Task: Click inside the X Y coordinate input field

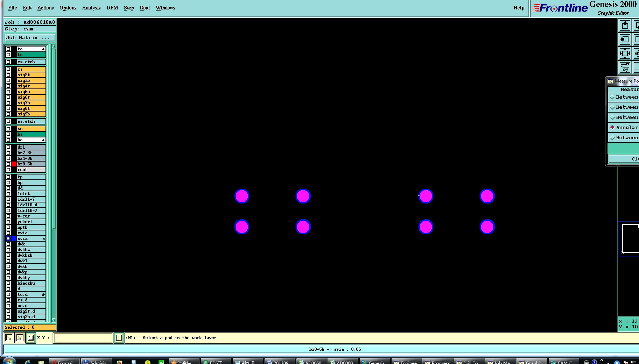Action: click(x=83, y=338)
